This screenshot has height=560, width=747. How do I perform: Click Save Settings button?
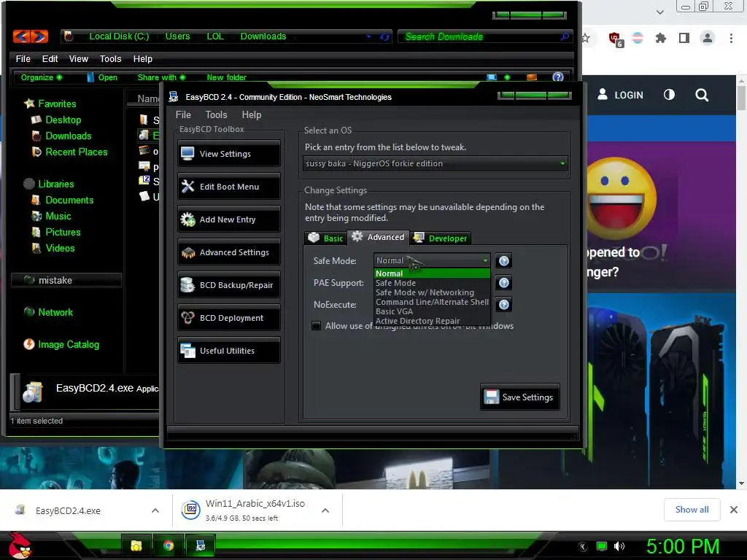[x=519, y=397]
